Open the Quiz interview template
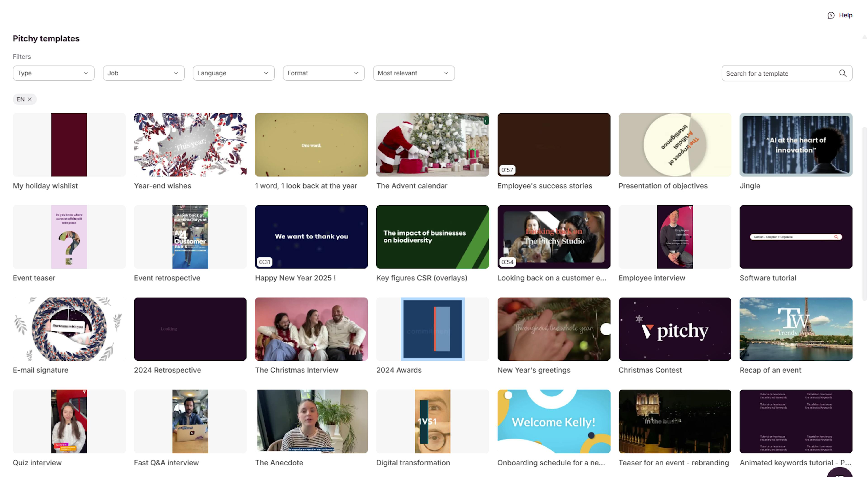 69,421
